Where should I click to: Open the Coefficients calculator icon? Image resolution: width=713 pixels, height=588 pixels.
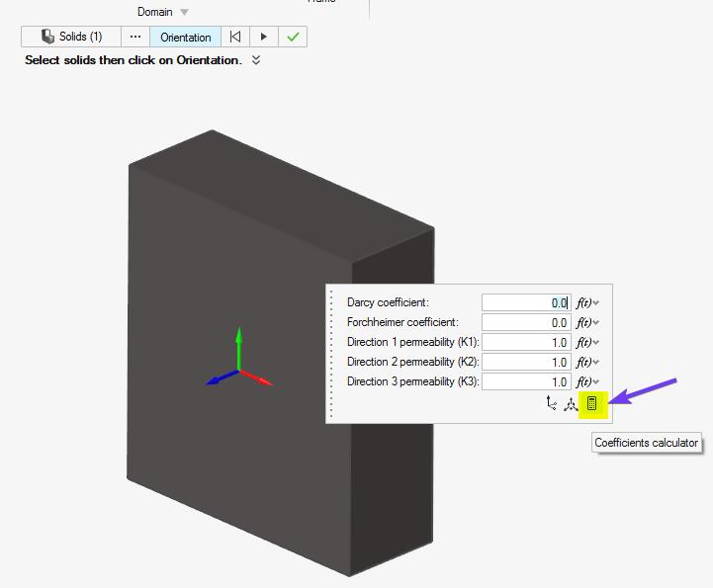click(591, 403)
